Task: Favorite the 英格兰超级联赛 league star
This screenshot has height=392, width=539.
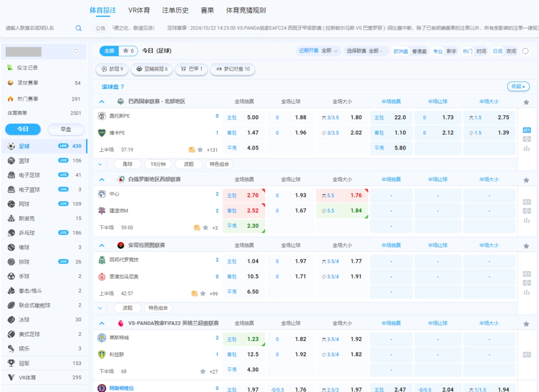Action: point(526,324)
